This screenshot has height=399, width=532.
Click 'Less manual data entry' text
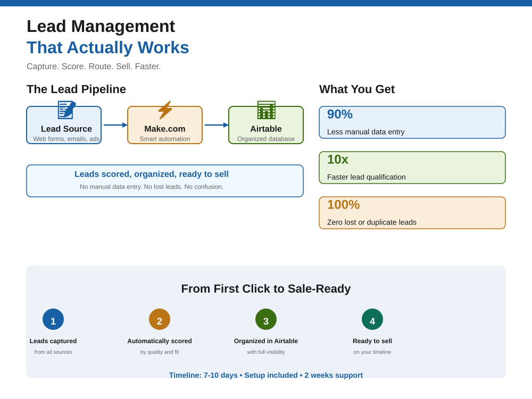coord(366,132)
